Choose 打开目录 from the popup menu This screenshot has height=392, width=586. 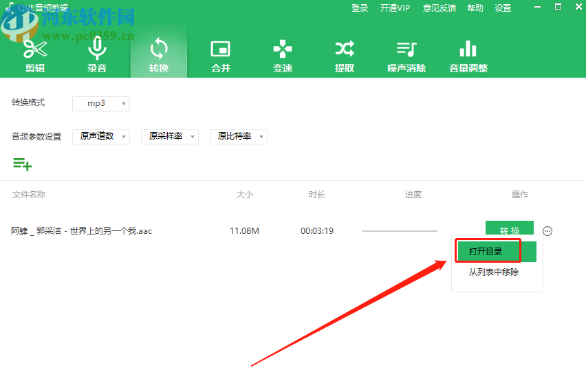point(496,252)
